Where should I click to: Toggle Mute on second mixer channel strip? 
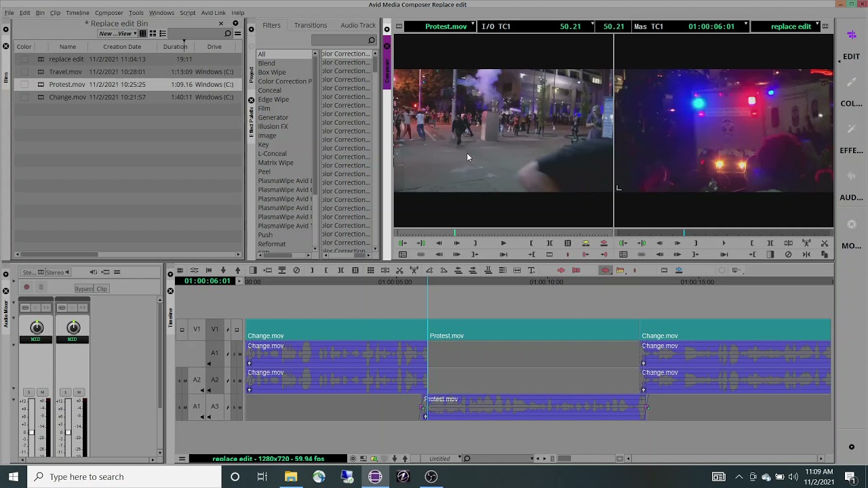[79, 392]
